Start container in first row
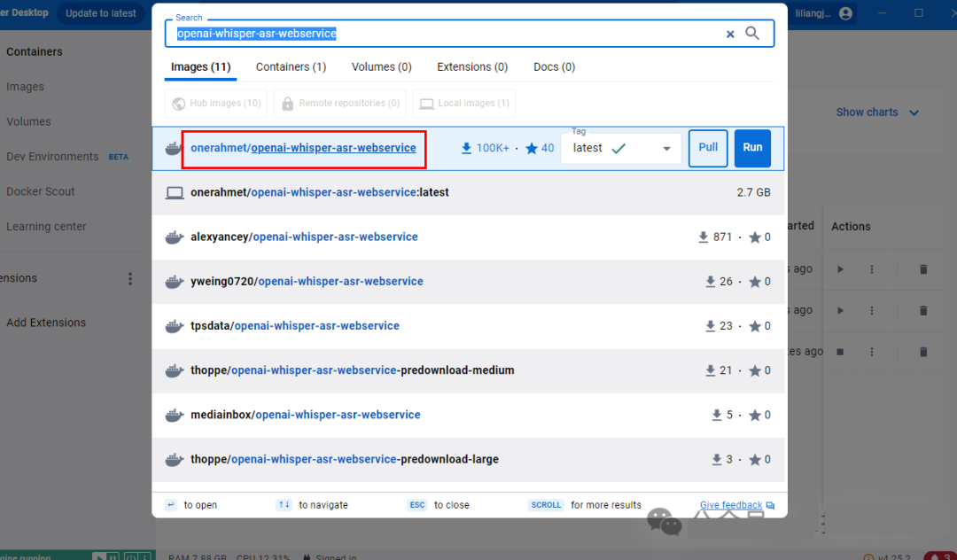 pyautogui.click(x=840, y=269)
